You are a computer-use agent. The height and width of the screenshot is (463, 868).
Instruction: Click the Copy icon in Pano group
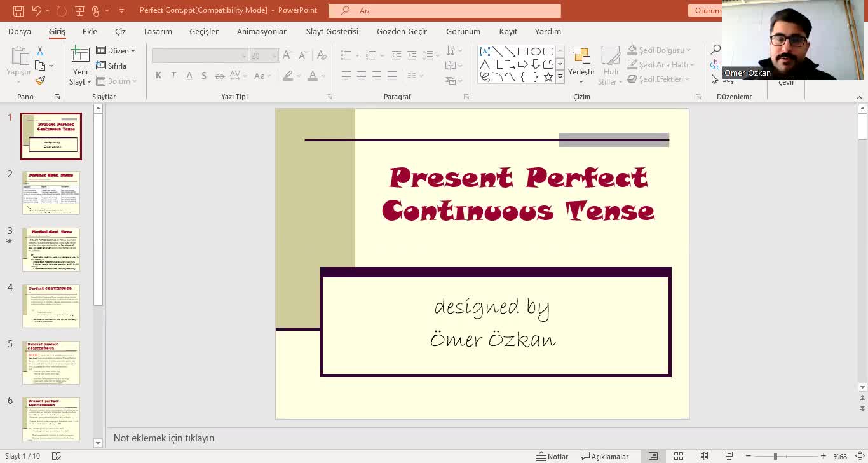(x=40, y=66)
